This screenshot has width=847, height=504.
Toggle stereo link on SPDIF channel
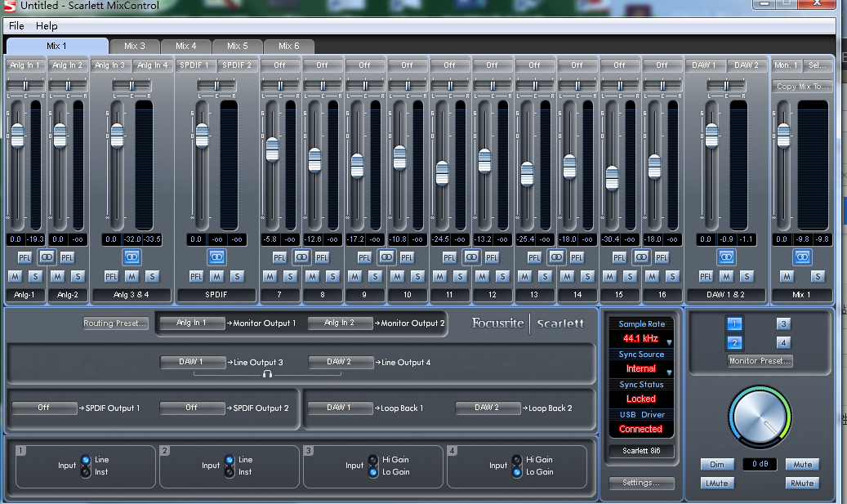point(216,256)
